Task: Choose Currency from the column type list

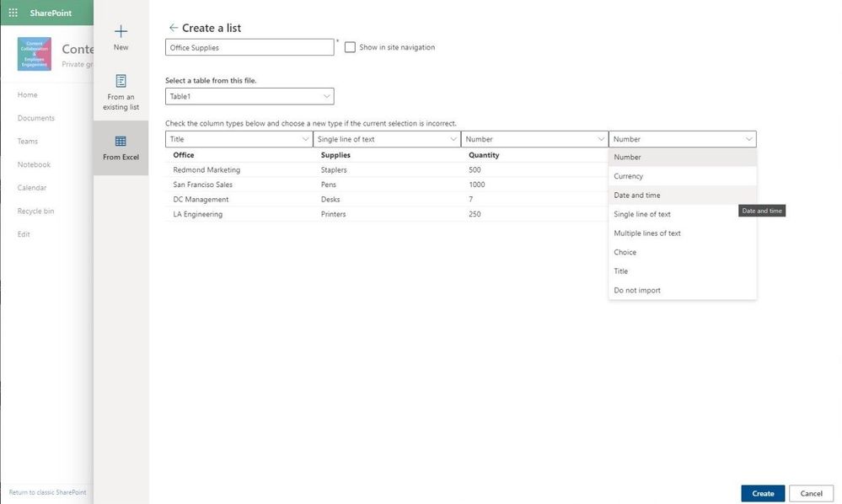Action: click(x=629, y=176)
